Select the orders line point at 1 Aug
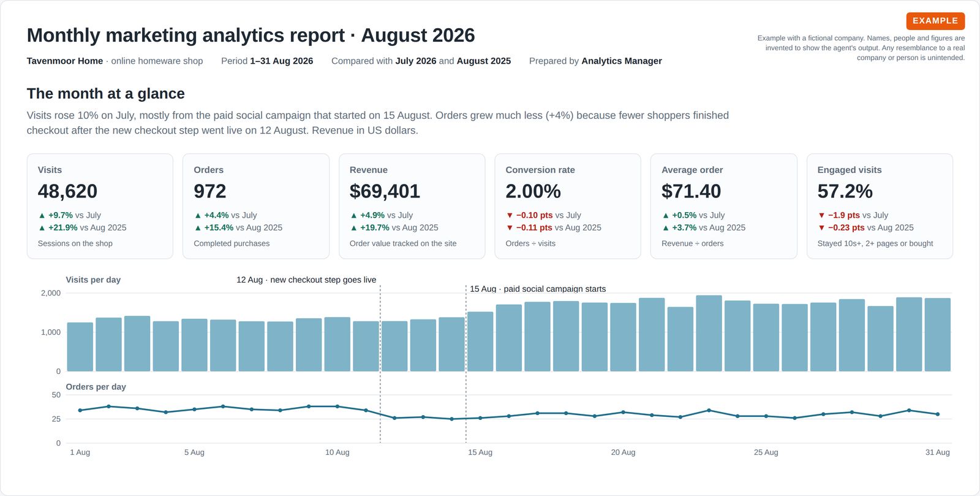 (x=80, y=410)
